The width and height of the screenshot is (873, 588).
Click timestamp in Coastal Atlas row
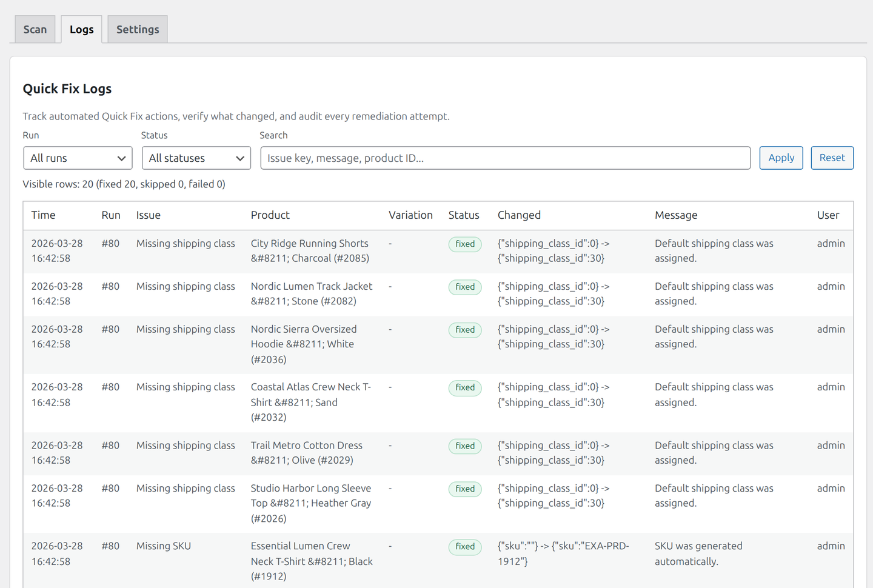tap(57, 395)
